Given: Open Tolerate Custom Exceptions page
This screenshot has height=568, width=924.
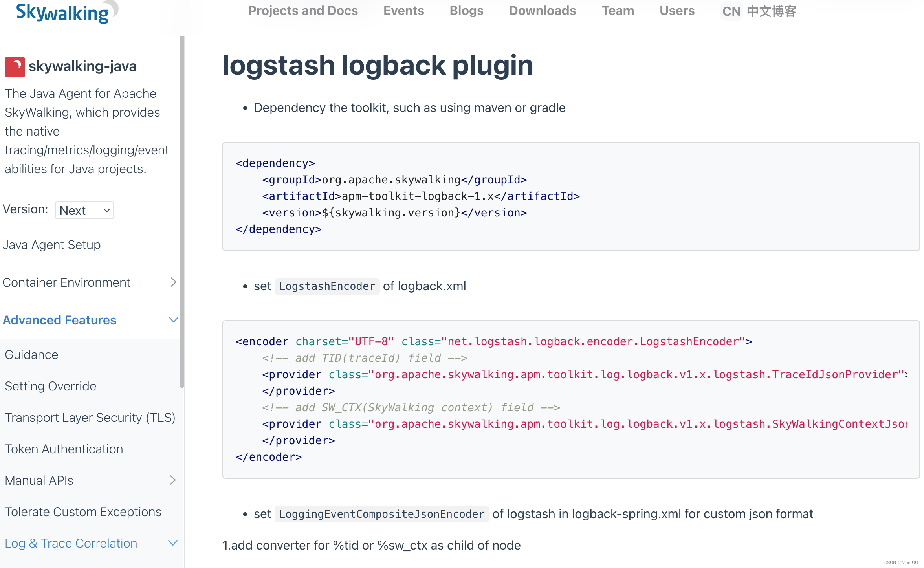Looking at the screenshot, I should pos(83,512).
